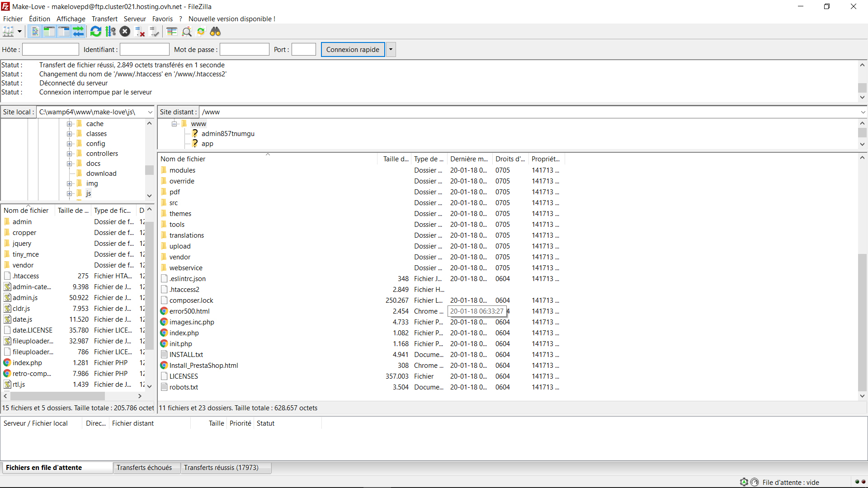The image size is (868, 488).
Task: Click Nouvelle version disponible notice
Action: pyautogui.click(x=231, y=19)
